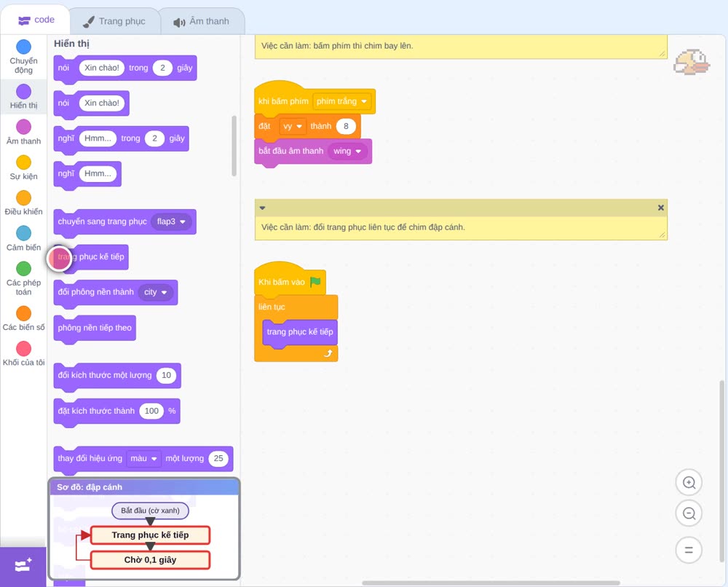
Task: Click the Sơ đồ: đập cánh panel header
Action: [x=144, y=487]
